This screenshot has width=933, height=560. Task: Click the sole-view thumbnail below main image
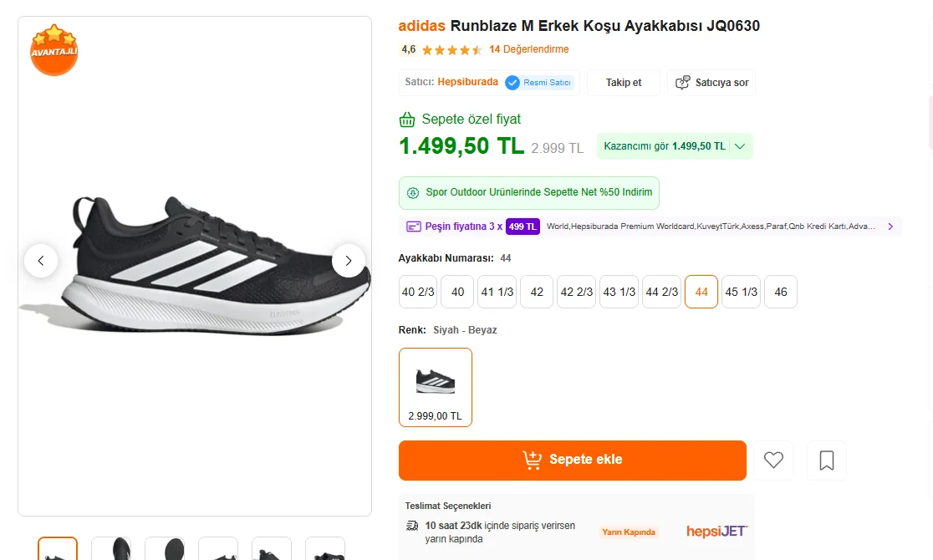(165, 550)
